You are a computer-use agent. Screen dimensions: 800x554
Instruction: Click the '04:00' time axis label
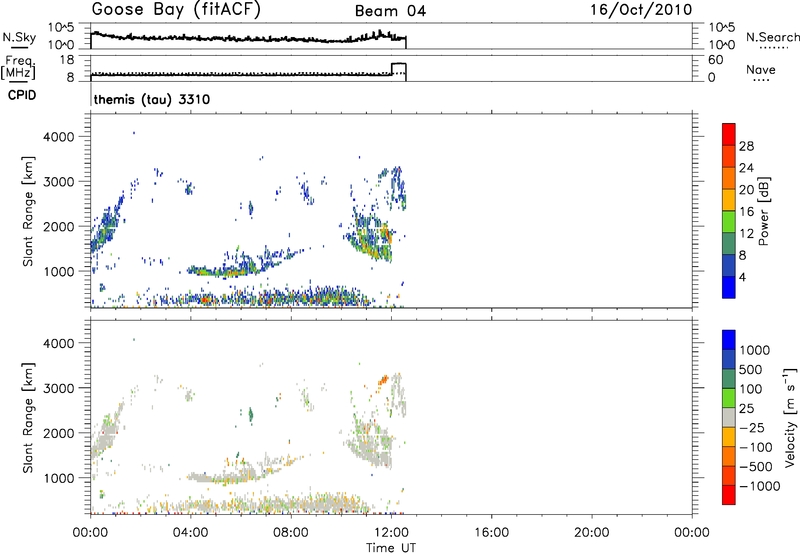coord(190,533)
